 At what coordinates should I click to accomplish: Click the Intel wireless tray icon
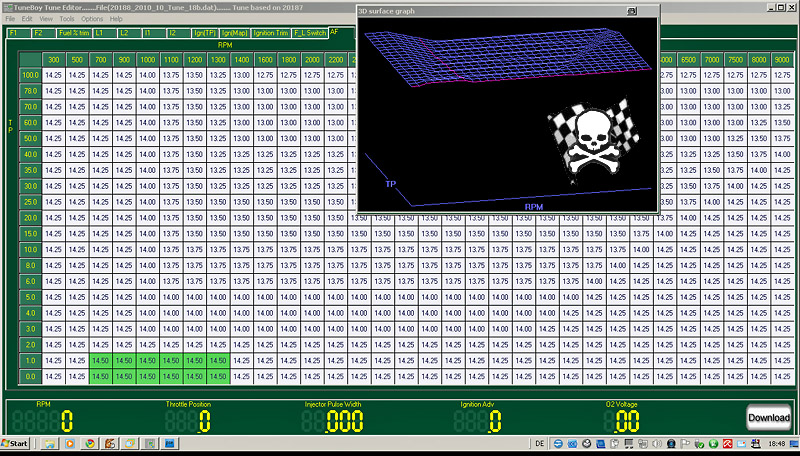coord(572,444)
